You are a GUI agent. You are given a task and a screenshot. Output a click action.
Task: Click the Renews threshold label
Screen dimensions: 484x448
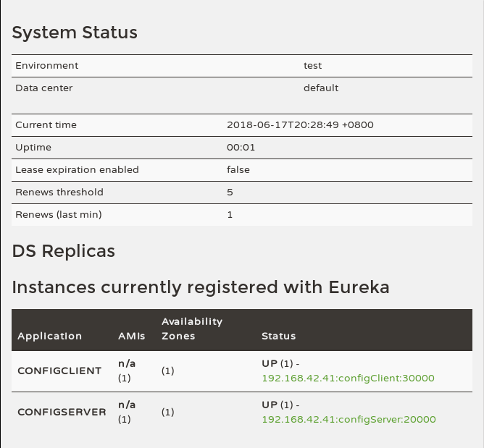point(59,192)
